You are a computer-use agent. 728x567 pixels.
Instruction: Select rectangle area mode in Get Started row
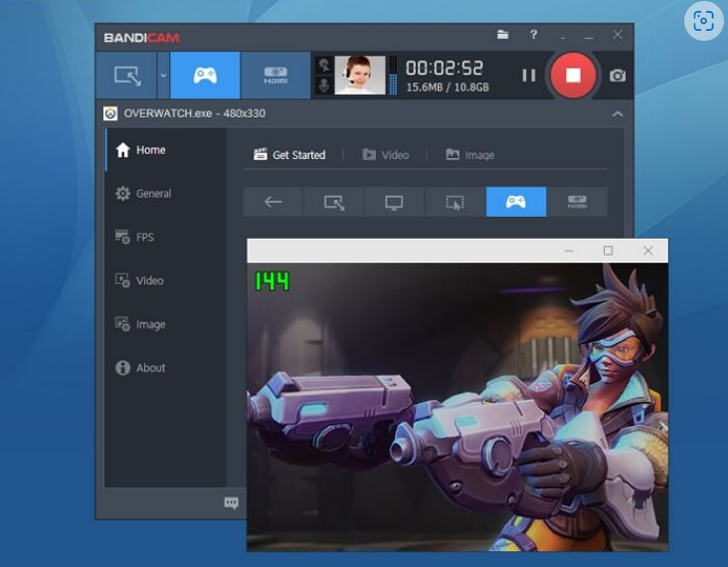pos(334,202)
